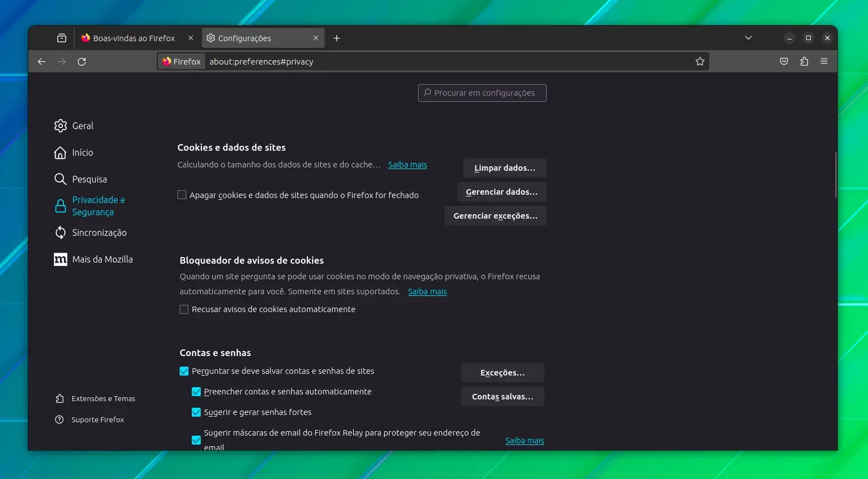Enable Apagar cookies when Firefox is closed checkbox
Image resolution: width=868 pixels, height=479 pixels.
(x=182, y=195)
